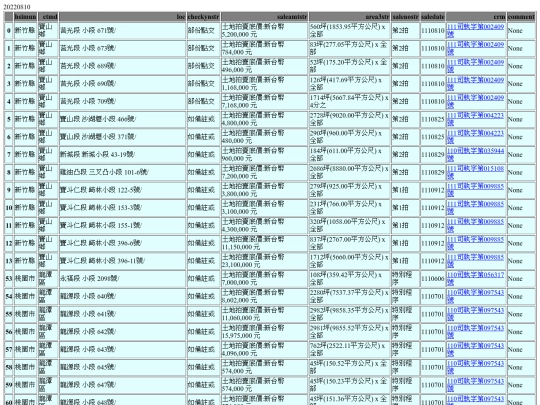Viewport: 540px width, 405px height.
Task: Select the 560坪 (1853.95平方公尺) area cell
Action: tap(349, 31)
